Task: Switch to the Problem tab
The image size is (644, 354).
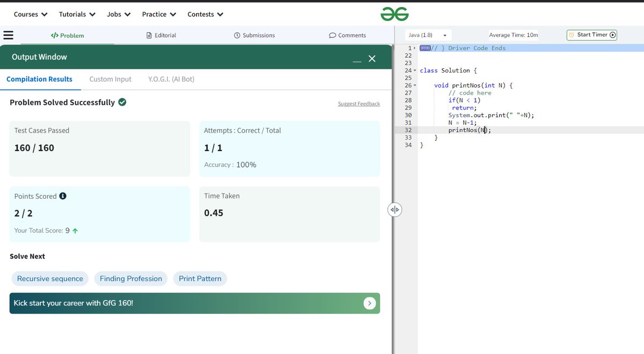Action: (68, 35)
